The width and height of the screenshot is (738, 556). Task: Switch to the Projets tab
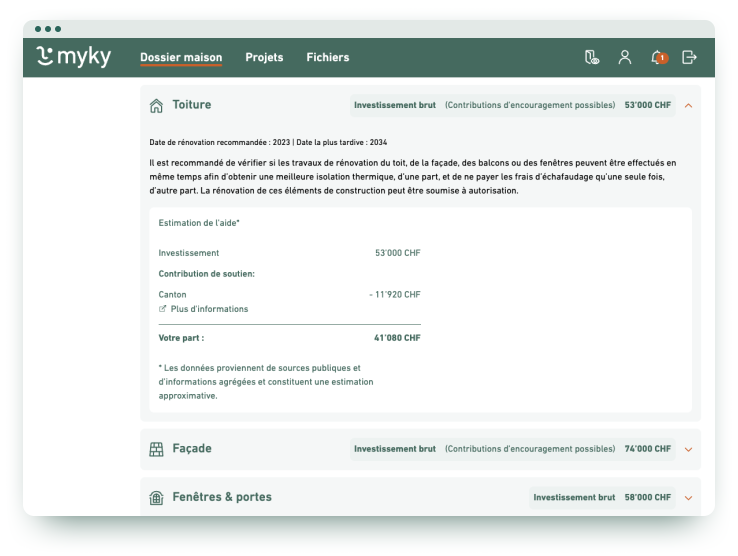(x=264, y=57)
